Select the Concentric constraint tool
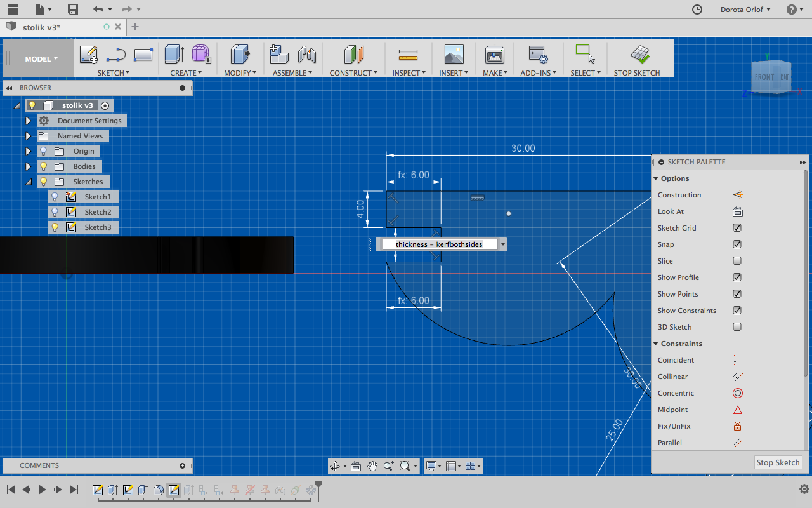 [737, 392]
